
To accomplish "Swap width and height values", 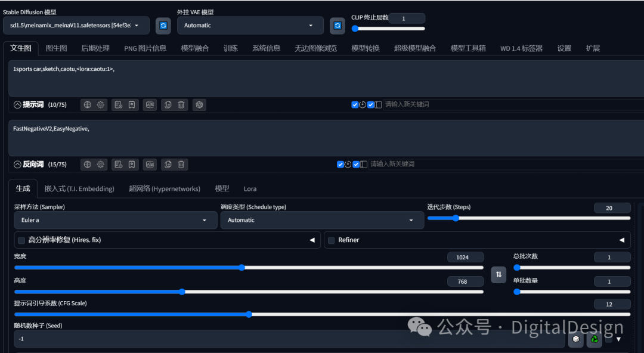I will tap(499, 274).
